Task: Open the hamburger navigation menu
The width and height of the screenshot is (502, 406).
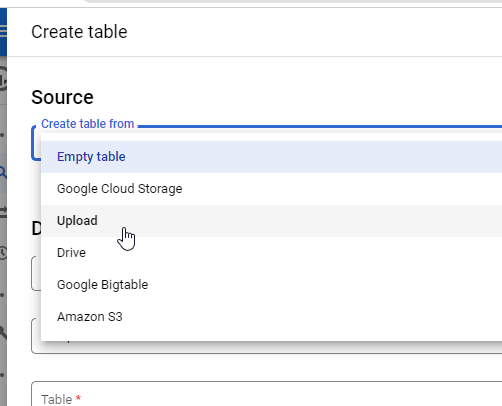Action: [x=3, y=31]
